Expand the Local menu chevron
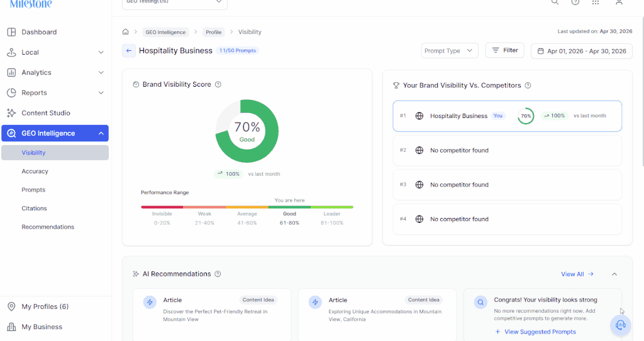 (101, 53)
